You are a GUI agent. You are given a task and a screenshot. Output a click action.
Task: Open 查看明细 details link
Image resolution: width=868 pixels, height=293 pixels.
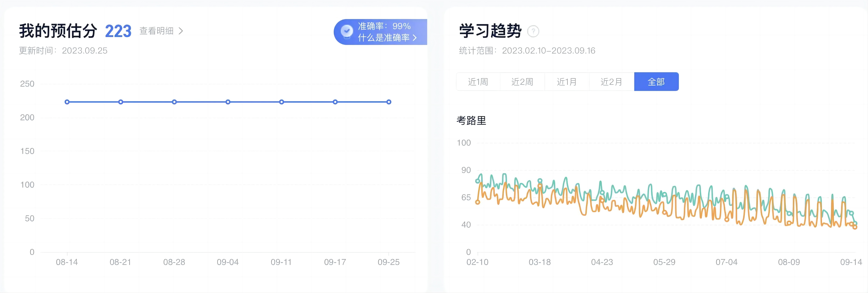click(x=156, y=31)
